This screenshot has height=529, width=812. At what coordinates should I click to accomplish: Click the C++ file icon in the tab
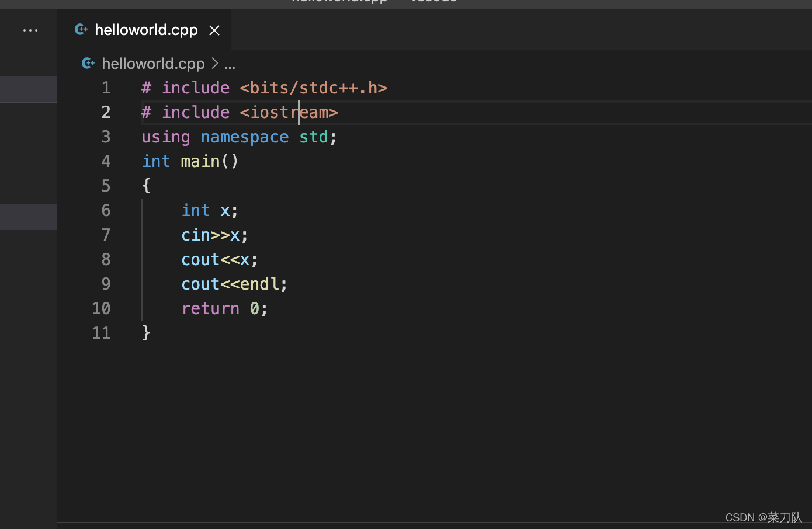point(81,29)
